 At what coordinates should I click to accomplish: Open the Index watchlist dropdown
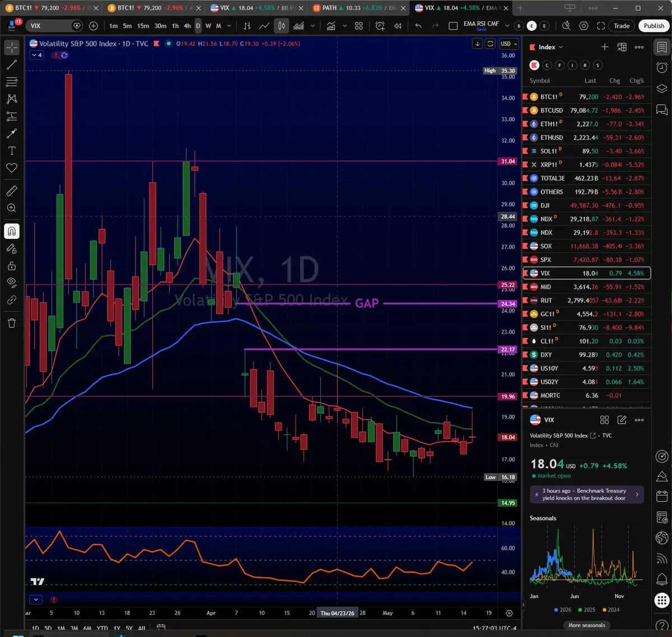click(x=550, y=47)
